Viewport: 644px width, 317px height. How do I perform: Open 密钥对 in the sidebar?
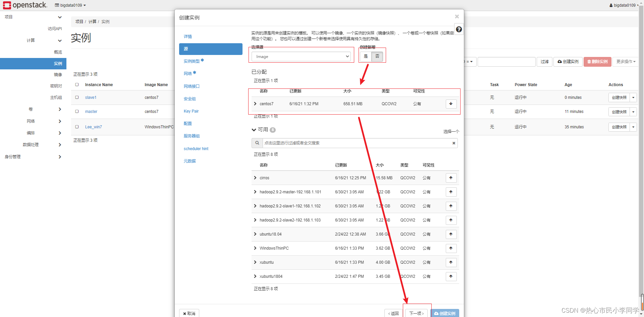(56, 86)
